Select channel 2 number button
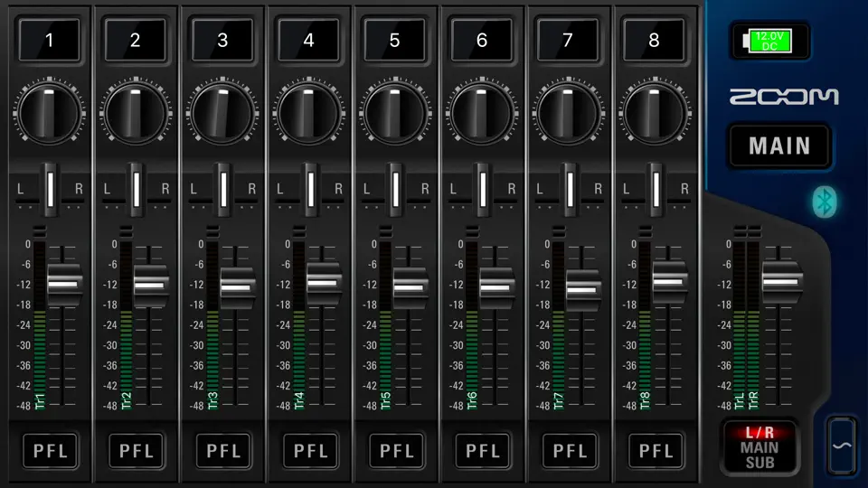This screenshot has height=488, width=868. pyautogui.click(x=135, y=40)
